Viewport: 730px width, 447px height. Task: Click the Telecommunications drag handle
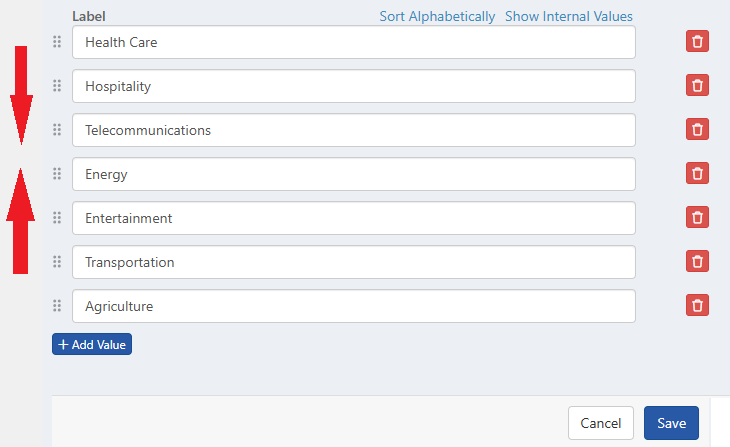(57, 130)
